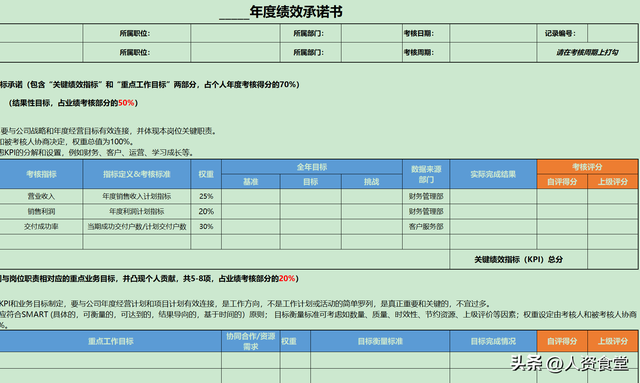Select the 请在考核周期上打勾 cell
The image size is (640, 383).
587,52
